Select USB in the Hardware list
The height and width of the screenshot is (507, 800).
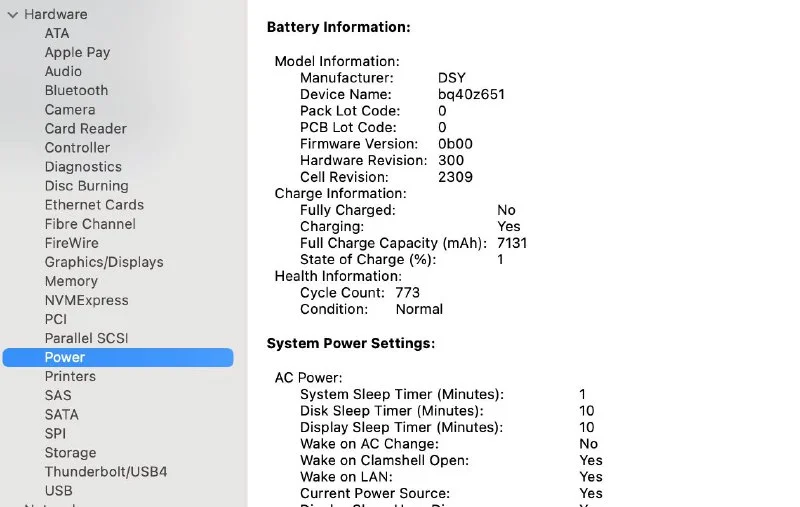58,491
